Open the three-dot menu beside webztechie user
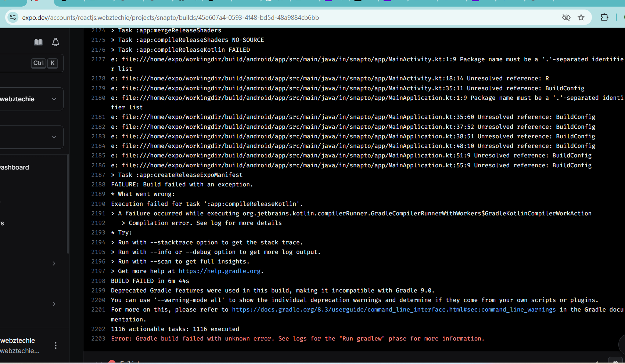The height and width of the screenshot is (364, 625). 55,345
